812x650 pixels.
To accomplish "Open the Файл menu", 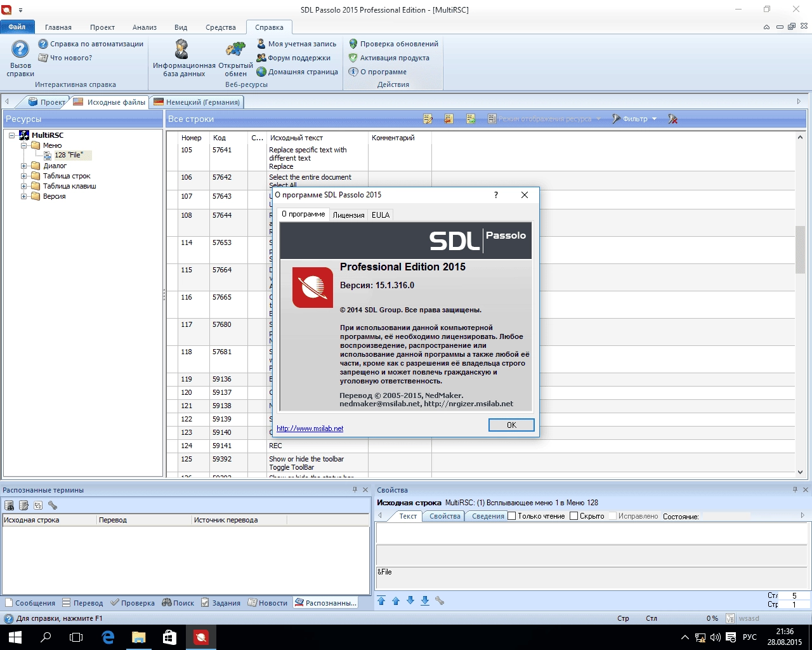I will 18,27.
